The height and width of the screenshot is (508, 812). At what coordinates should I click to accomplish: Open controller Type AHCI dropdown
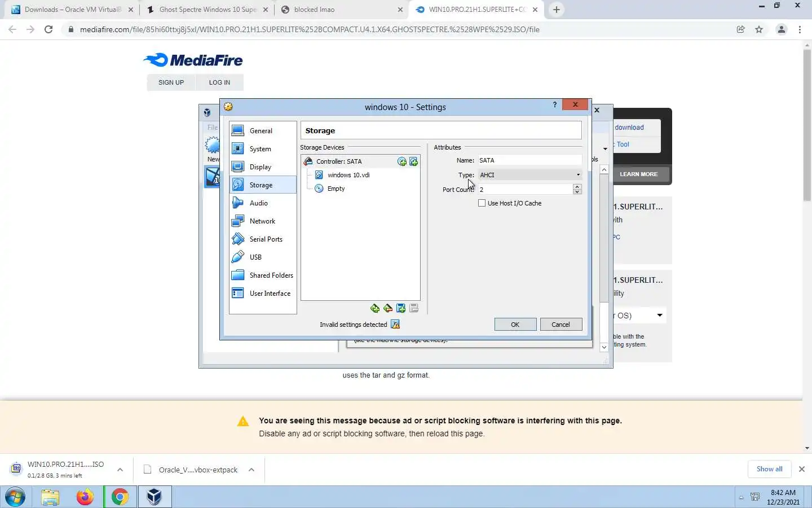(x=530, y=175)
